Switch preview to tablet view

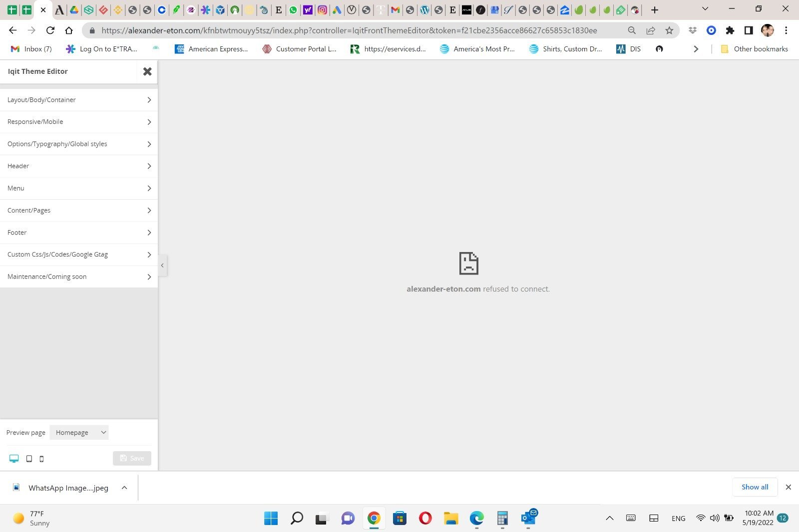(29, 459)
